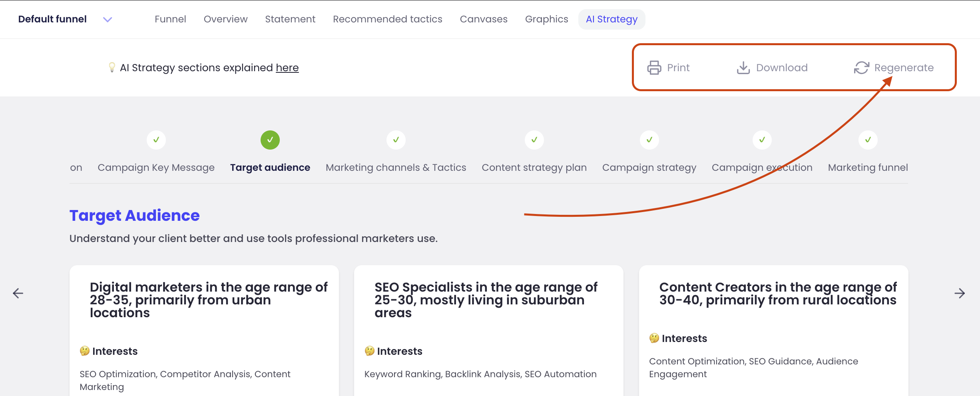Click the Download icon
This screenshot has height=396, width=980.
click(743, 67)
